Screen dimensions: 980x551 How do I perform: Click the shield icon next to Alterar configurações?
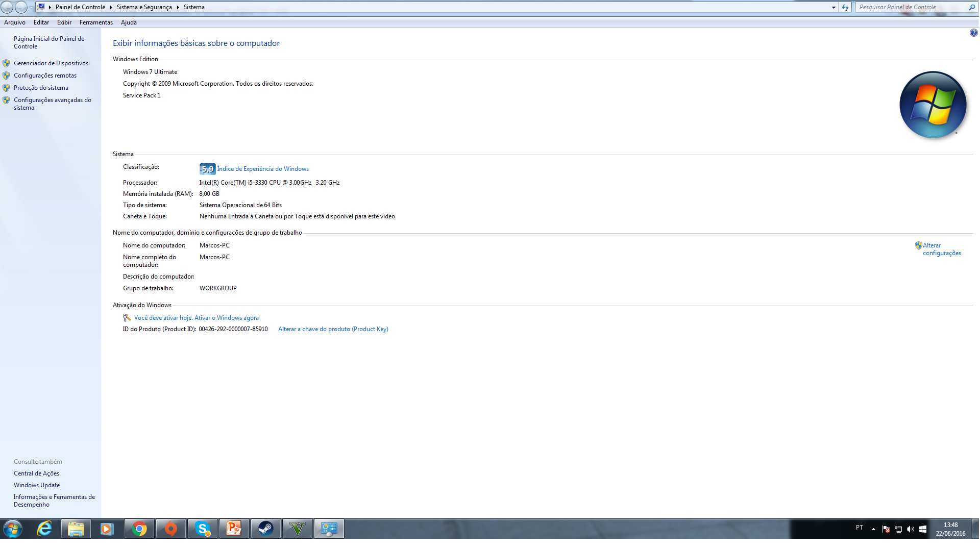(918, 245)
